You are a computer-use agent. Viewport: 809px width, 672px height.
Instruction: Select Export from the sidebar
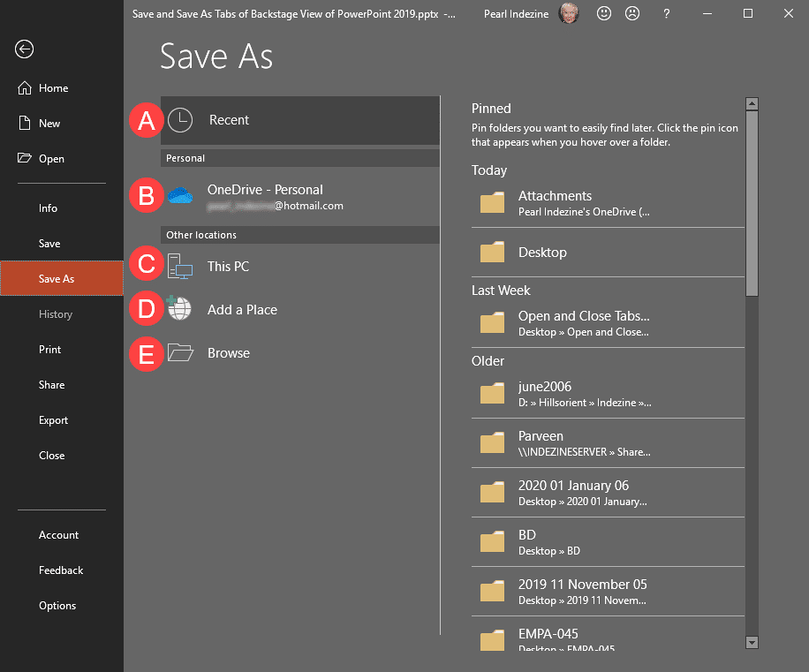click(x=51, y=419)
